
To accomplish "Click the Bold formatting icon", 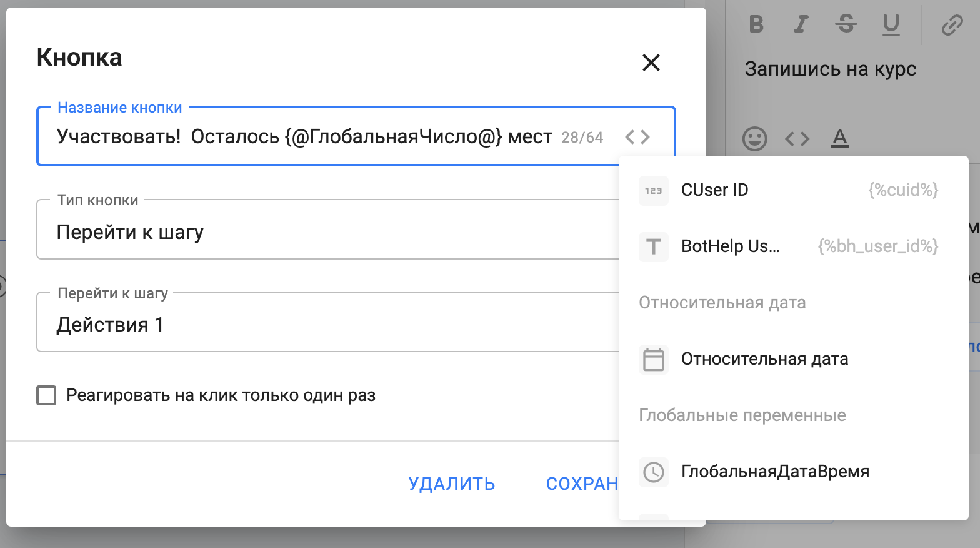I will pos(756,24).
